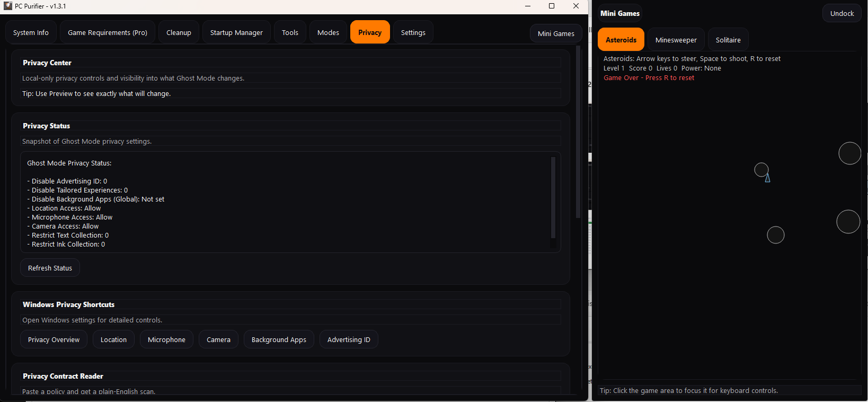Screen dimensions: 868x402
Task: Open Background Apps settings
Action: 279,339
